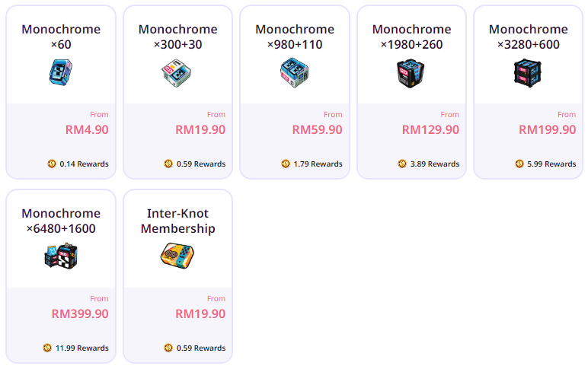Click coin icon beside 0.14 Rewards

52,164
